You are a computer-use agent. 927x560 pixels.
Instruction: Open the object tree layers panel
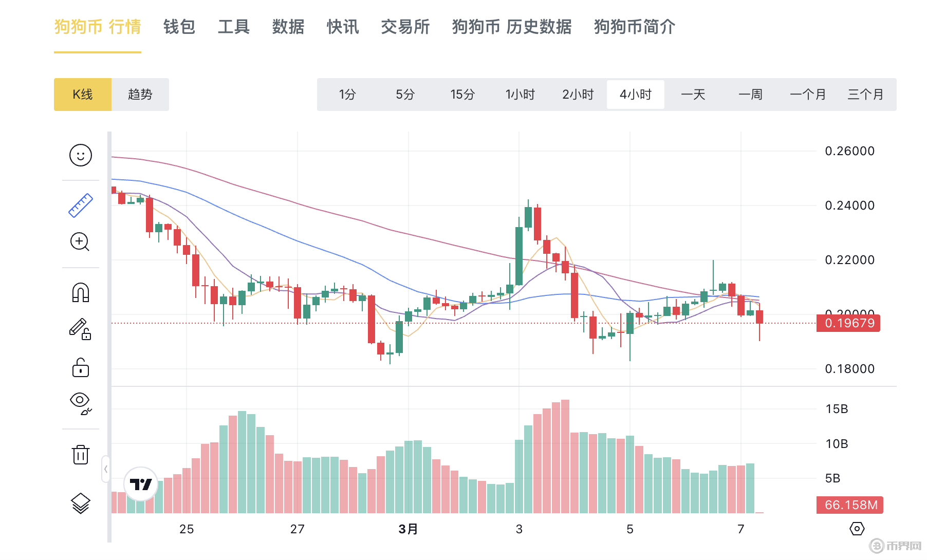pyautogui.click(x=80, y=502)
